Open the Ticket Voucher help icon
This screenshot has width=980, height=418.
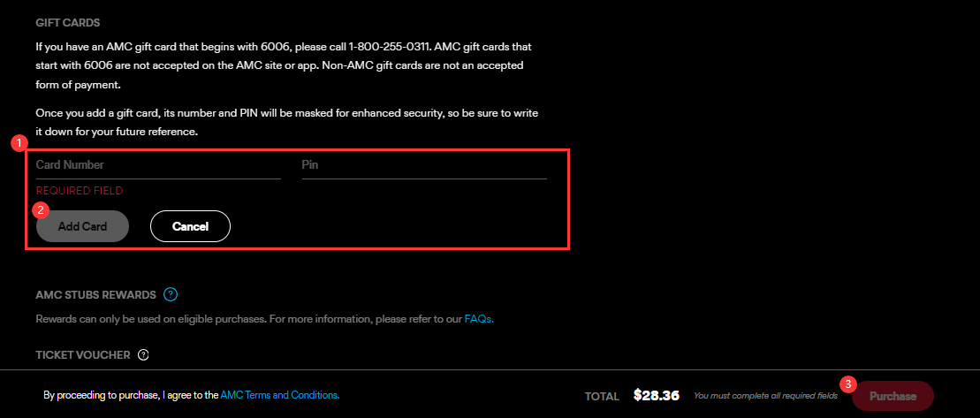pyautogui.click(x=143, y=355)
